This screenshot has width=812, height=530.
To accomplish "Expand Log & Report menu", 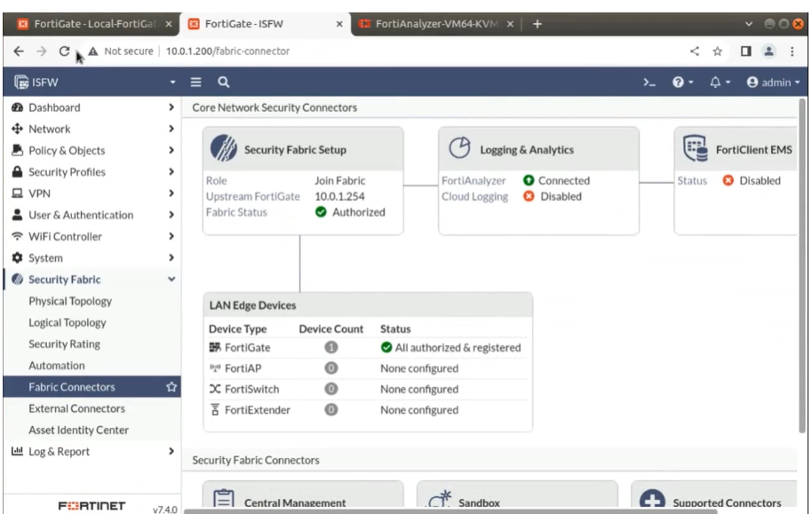I will click(92, 451).
